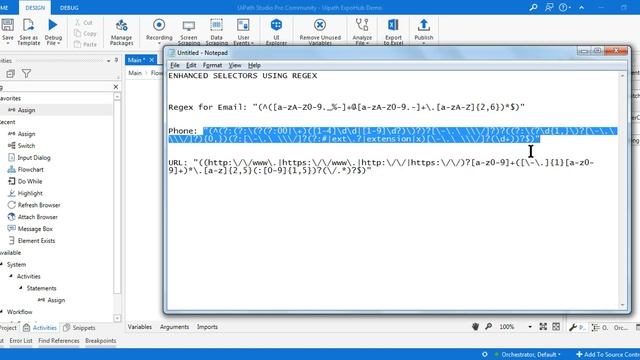The width and height of the screenshot is (640, 360).
Task: Open the Imports panel
Action: 207,327
